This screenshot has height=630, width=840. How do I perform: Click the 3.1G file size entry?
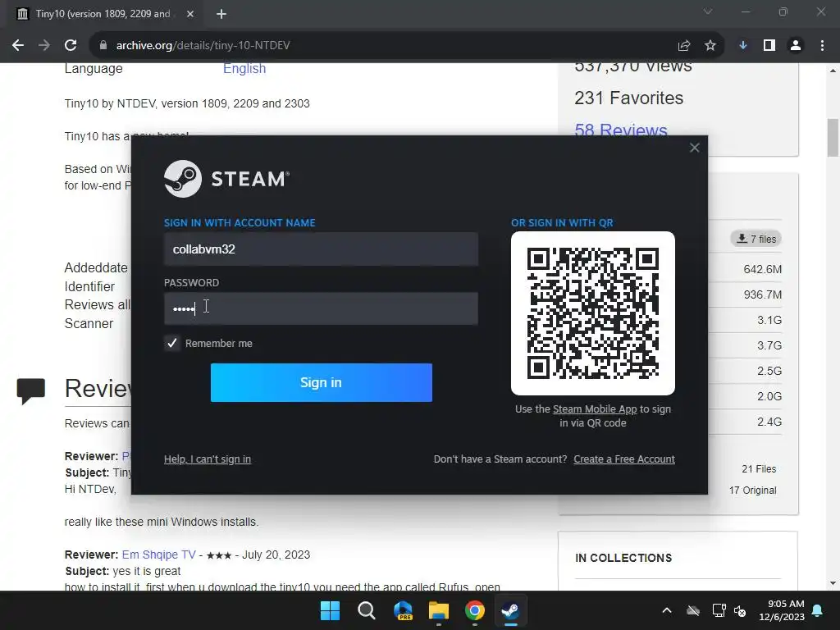point(769,321)
